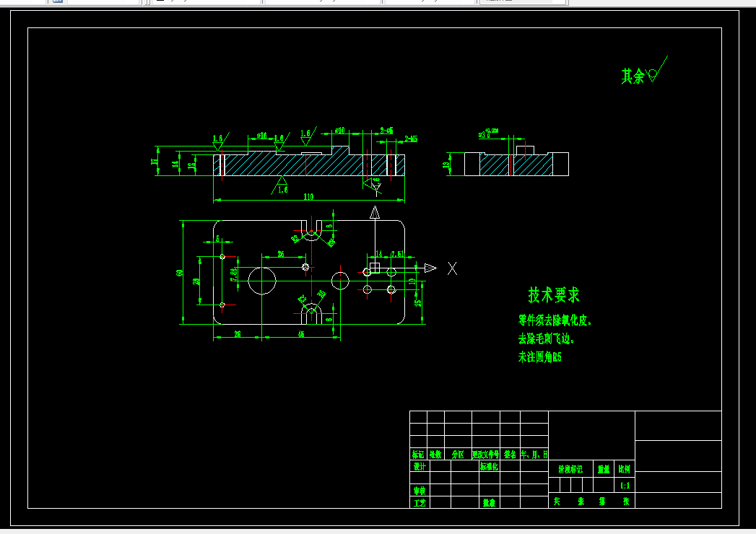Select the 7.51 horizontal dimension
Image resolution: width=756 pixels, height=534 pixels.
click(x=398, y=253)
